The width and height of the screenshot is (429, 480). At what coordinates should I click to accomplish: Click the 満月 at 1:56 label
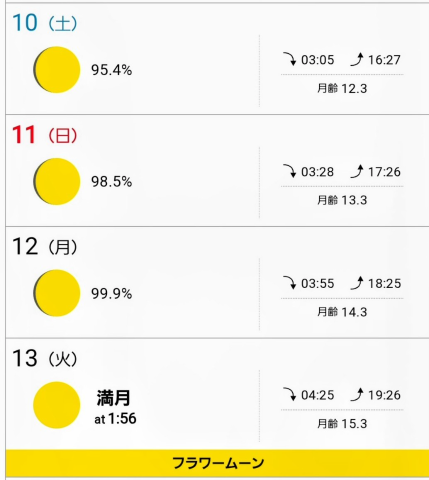pos(115,408)
